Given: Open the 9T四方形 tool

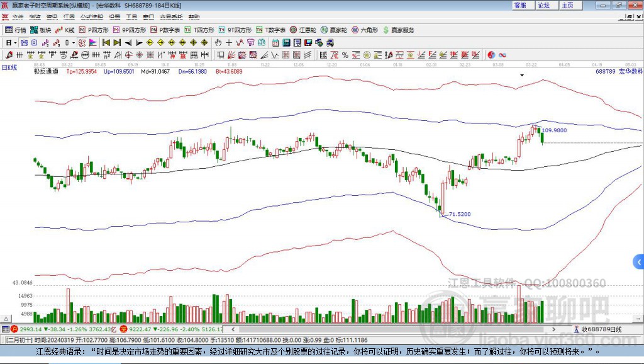Looking at the screenshot, I should 235,30.
